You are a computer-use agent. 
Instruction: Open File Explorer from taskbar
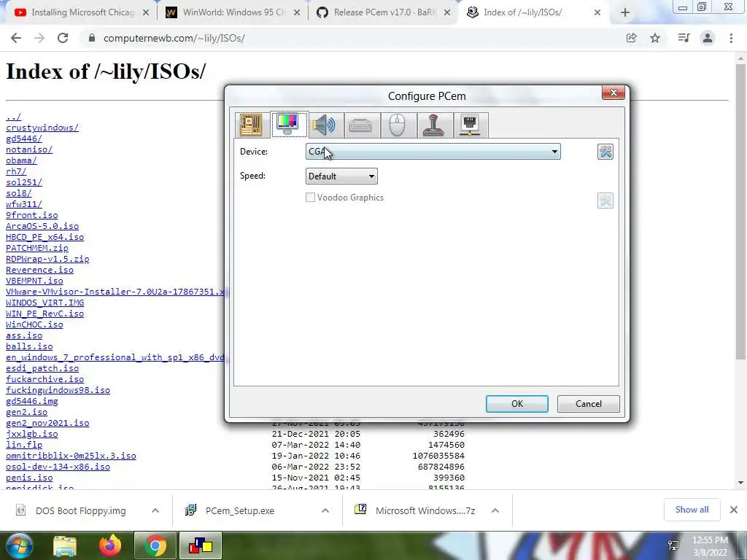click(x=65, y=545)
